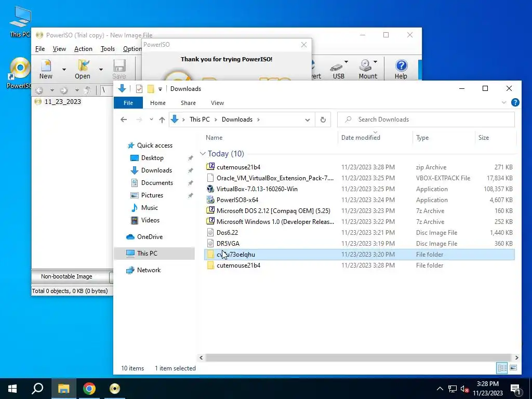The image size is (532, 399).
Task: Expand the USB dropdown arrow in PowerISO
Action: (346, 62)
